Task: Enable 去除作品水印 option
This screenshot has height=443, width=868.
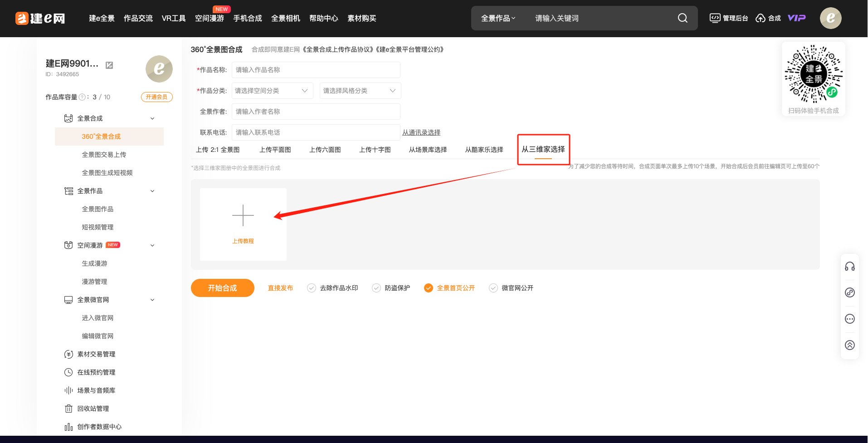Action: (312, 288)
